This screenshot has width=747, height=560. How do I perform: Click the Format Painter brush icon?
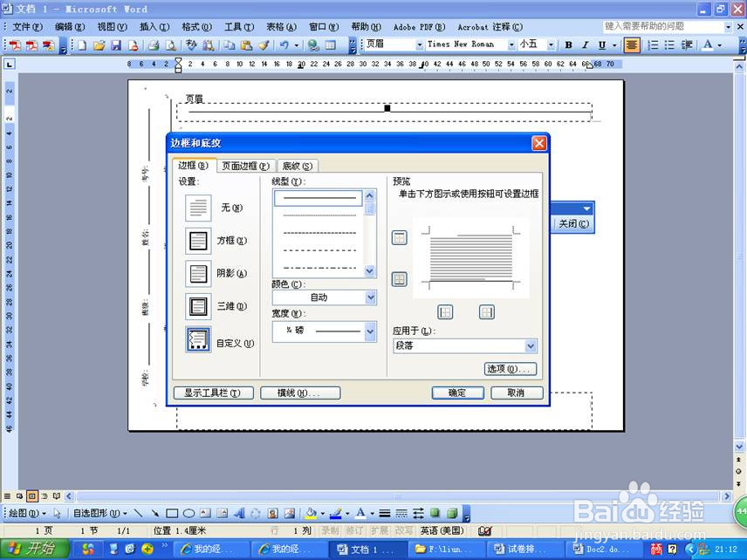[x=264, y=45]
